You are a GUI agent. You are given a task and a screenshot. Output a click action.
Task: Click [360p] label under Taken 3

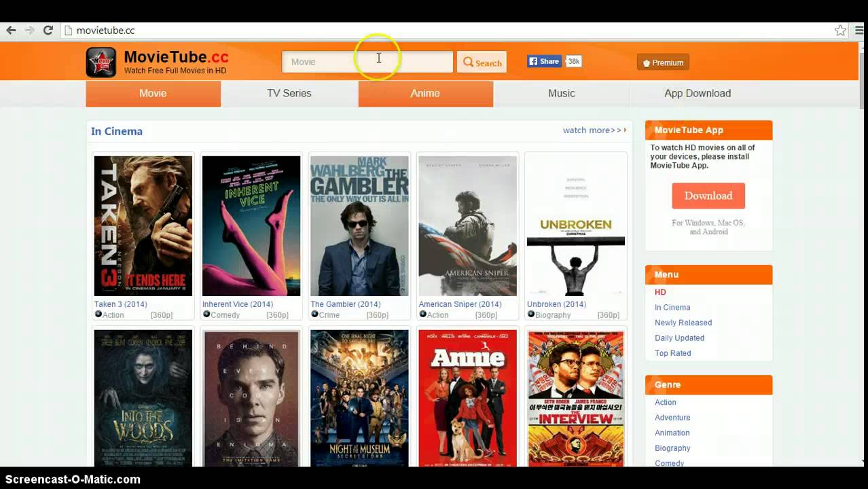coord(162,315)
